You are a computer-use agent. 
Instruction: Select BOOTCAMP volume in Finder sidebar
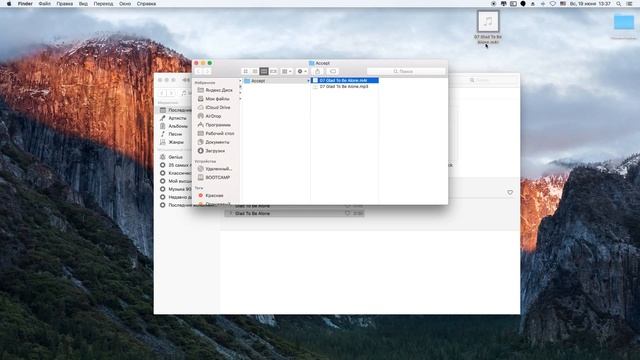click(x=215, y=178)
